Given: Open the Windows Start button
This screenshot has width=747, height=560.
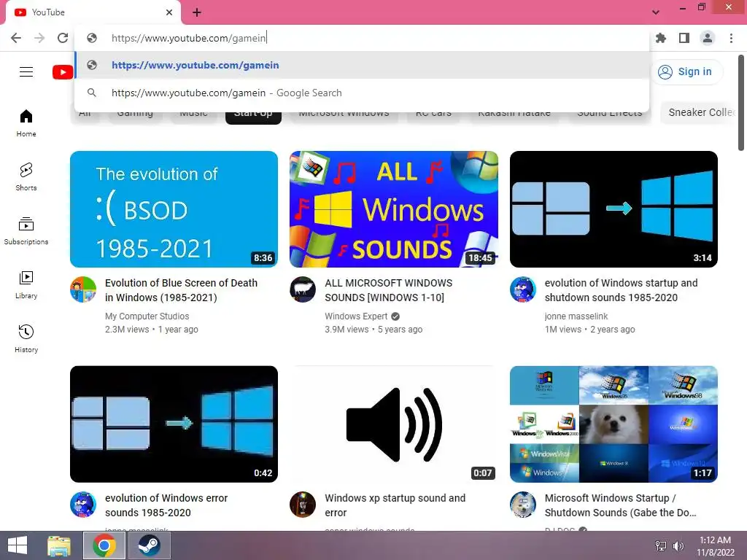Looking at the screenshot, I should point(18,545).
